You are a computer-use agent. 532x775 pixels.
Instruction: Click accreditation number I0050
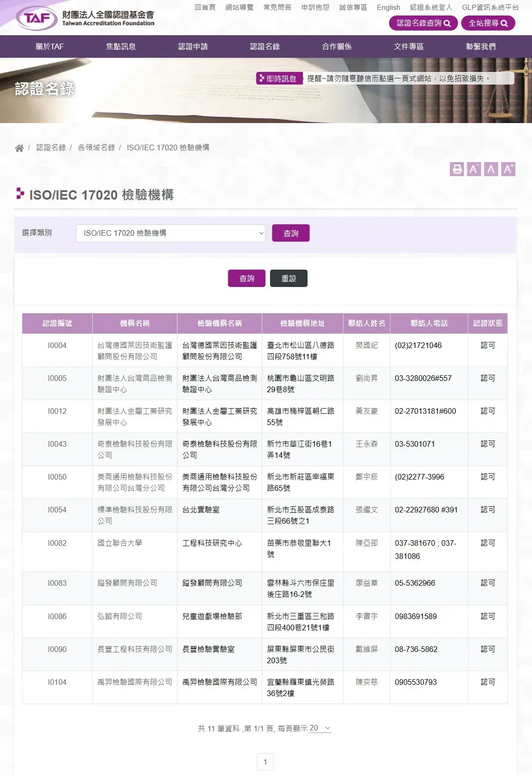pyautogui.click(x=57, y=477)
